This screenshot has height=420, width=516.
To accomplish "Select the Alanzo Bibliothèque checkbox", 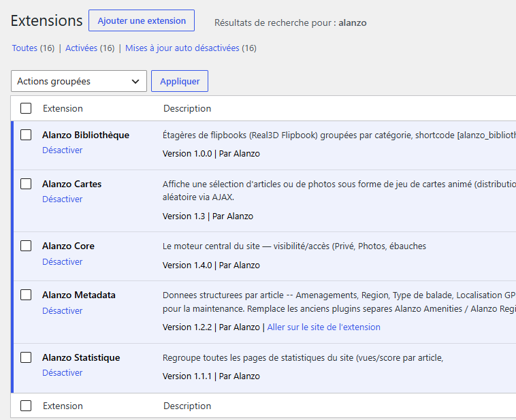I will click(x=26, y=135).
